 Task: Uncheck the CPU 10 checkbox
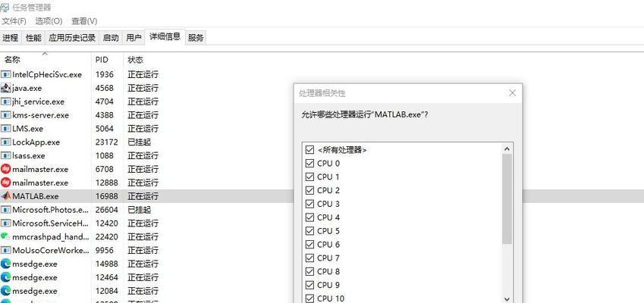click(309, 298)
